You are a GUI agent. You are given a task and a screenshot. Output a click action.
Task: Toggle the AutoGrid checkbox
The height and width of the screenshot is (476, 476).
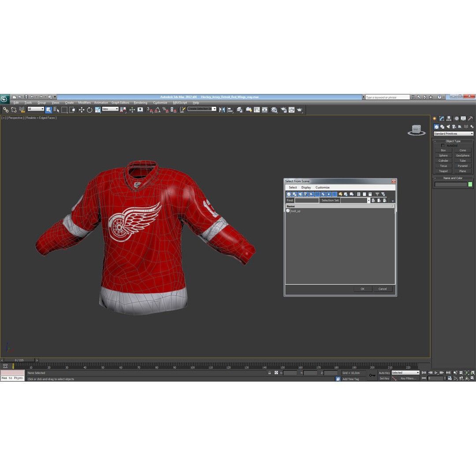443,145
